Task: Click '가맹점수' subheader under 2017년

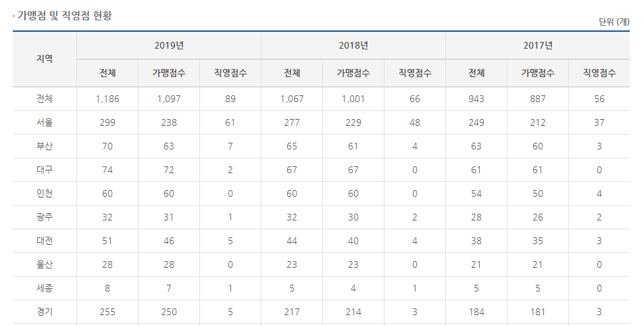Action: coord(538,73)
